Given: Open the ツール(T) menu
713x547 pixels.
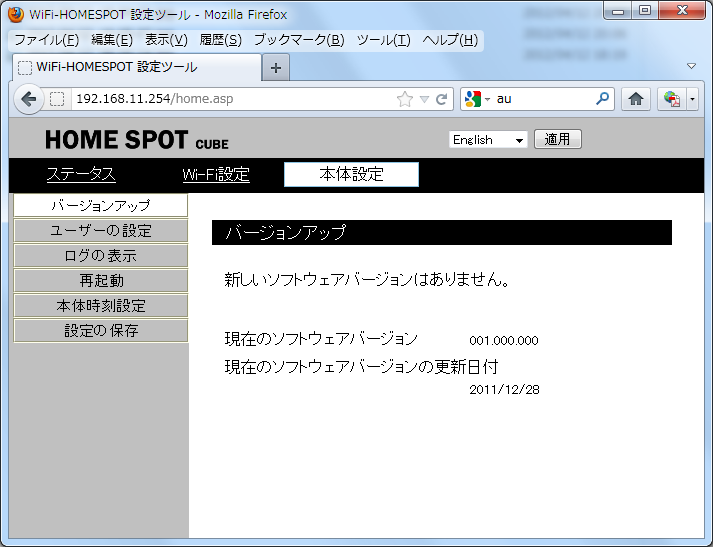Looking at the screenshot, I should coord(383,40).
